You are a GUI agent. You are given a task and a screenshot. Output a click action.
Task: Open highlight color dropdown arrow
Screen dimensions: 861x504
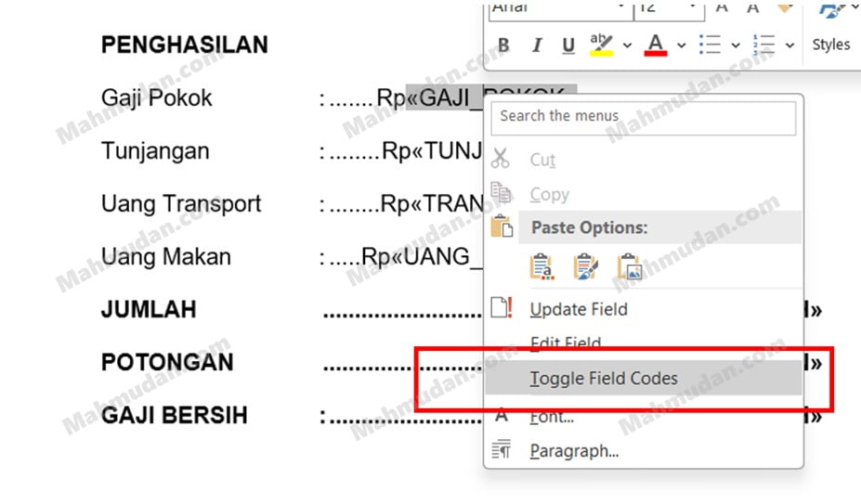pyautogui.click(x=627, y=45)
